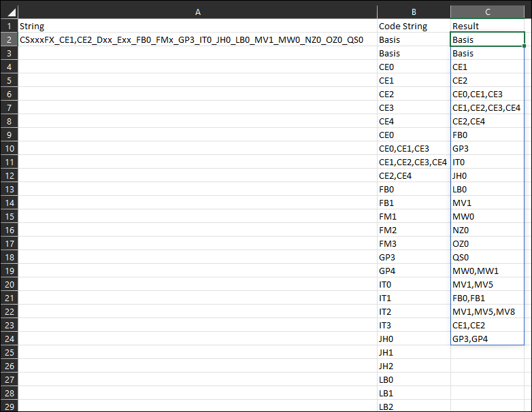Select the 'MV1,MV5,MV8' cell
Screen dimensions: 532x412
click(487, 311)
